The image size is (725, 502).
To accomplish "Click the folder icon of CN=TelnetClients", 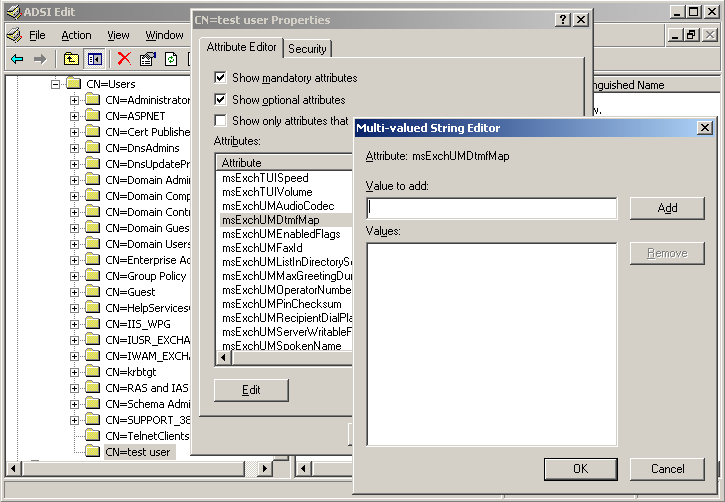I will point(92,435).
